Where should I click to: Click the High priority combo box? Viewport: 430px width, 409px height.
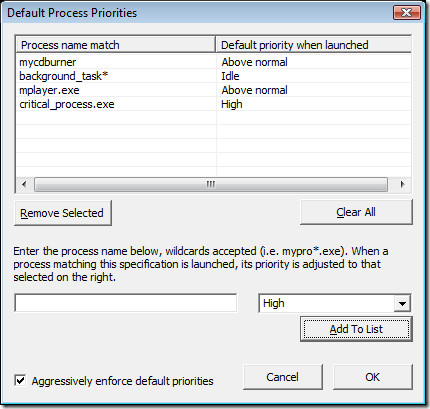click(335, 303)
